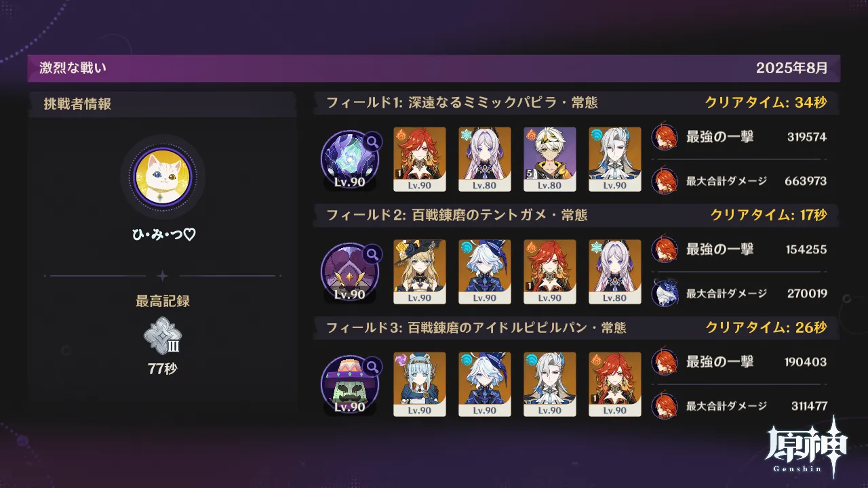Select silver-haired Lv.90 character in Field 3
This screenshot has width=868, height=488.
pyautogui.click(x=550, y=384)
